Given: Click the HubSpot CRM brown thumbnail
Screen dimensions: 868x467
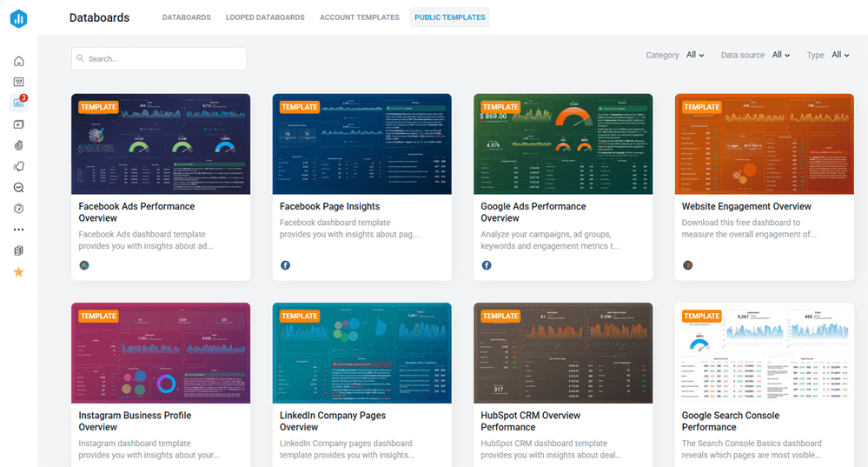Looking at the screenshot, I should 563,353.
